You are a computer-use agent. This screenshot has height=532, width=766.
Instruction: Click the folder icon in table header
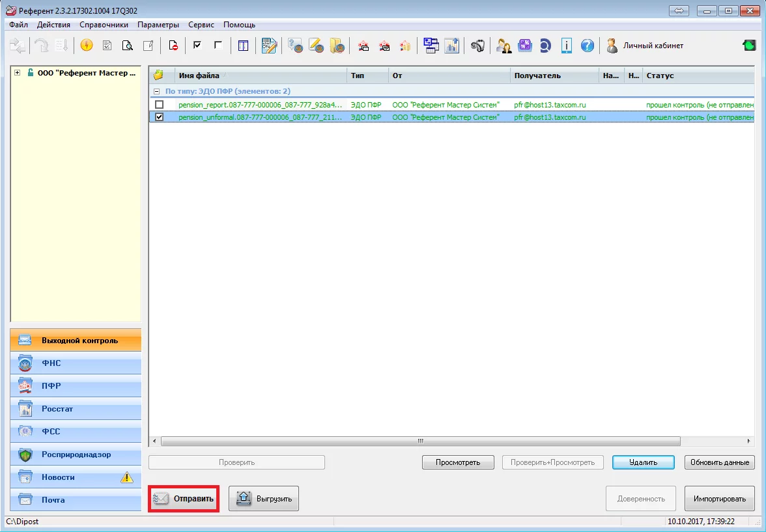(158, 76)
